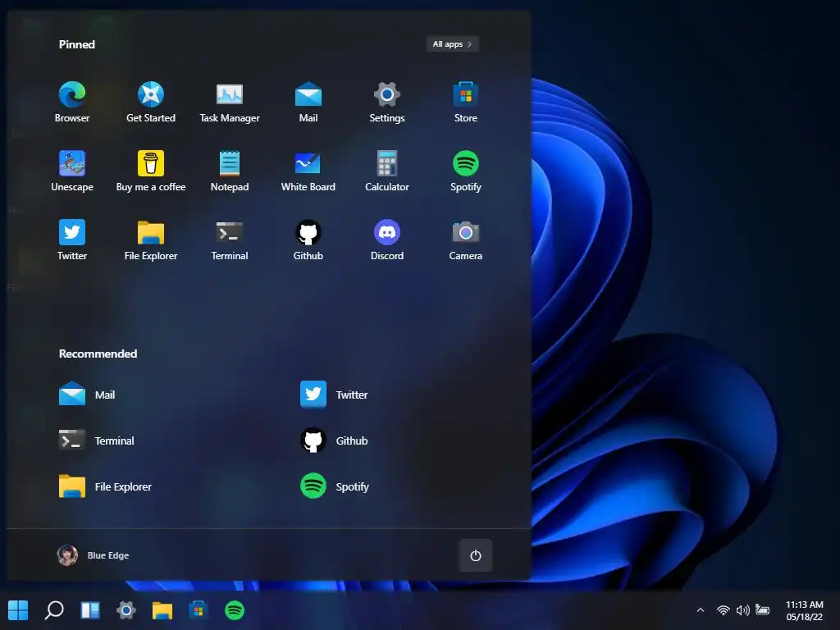This screenshot has height=630, width=840.
Task: Open the Store pinned app
Action: [466, 103]
